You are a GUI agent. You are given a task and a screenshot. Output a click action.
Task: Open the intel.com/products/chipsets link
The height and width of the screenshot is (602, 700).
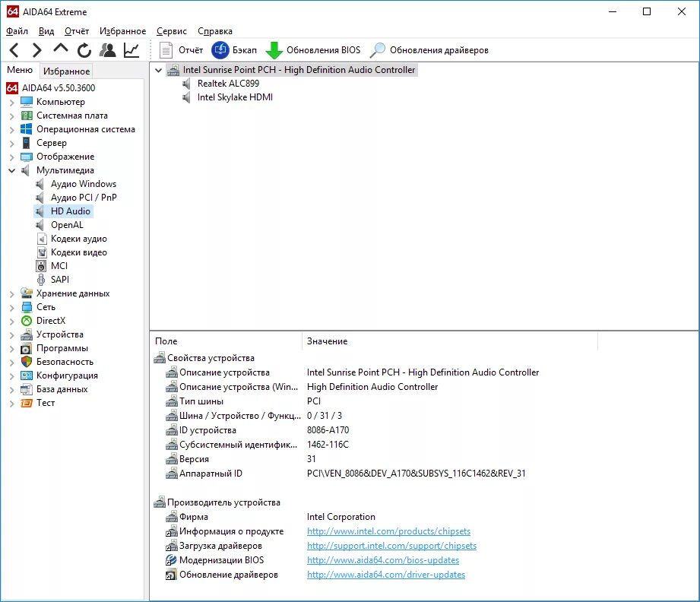tap(388, 531)
